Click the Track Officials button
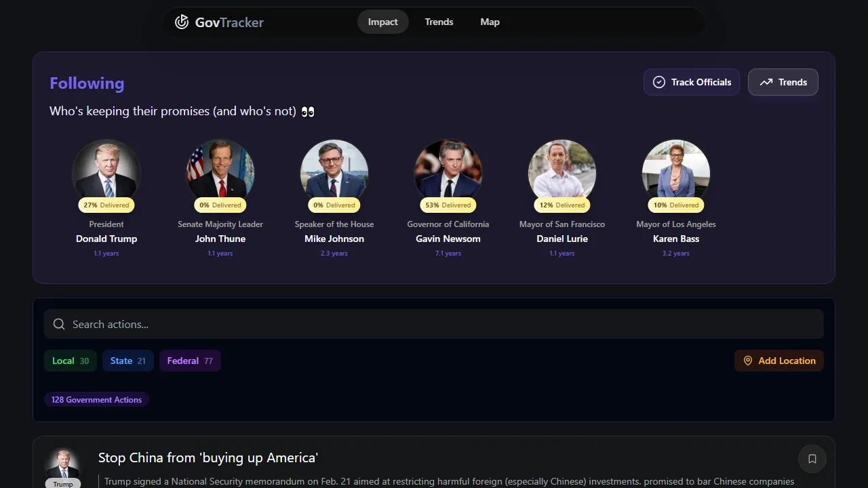This screenshot has width=868, height=488. pos(691,81)
